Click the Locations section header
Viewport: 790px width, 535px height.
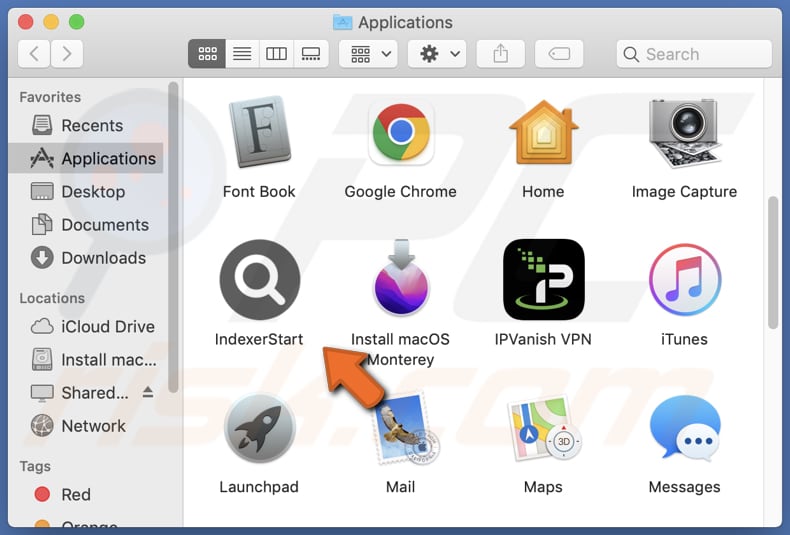click(52, 298)
